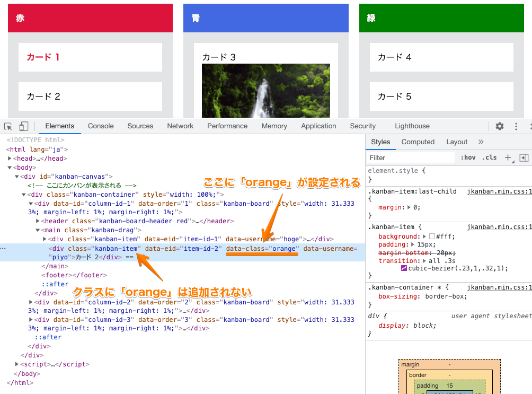Expand the padding shorthand property triangle
The width and height of the screenshot is (532, 394).
tap(413, 244)
